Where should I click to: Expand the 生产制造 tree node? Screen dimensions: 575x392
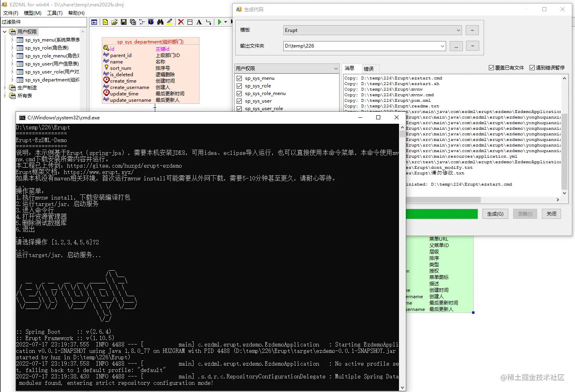(x=5, y=88)
